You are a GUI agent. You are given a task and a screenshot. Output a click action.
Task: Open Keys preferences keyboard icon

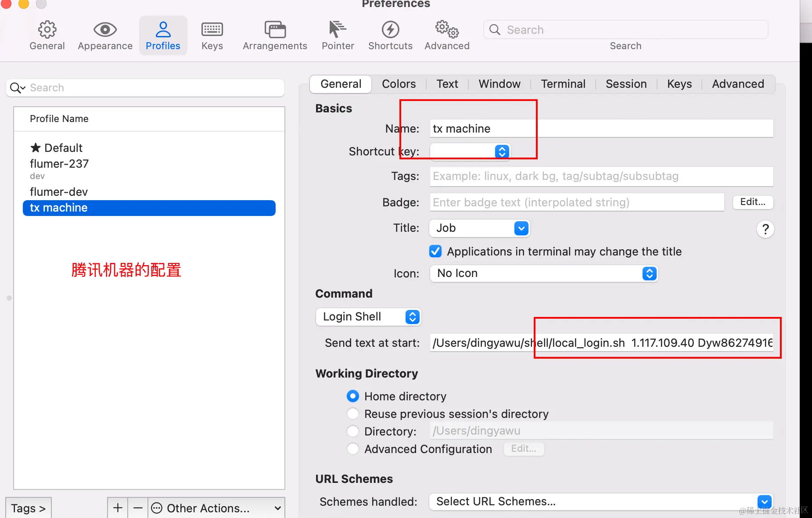(x=212, y=29)
